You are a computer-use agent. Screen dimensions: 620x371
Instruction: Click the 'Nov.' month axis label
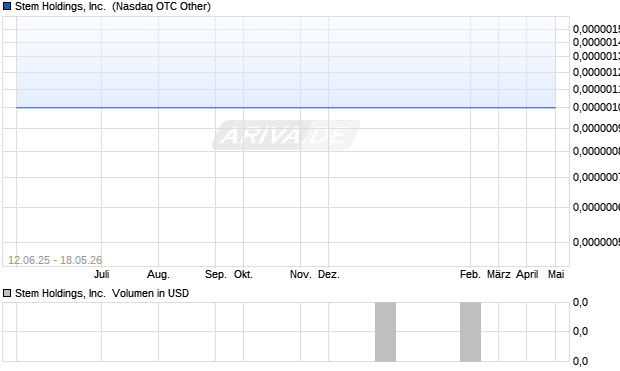[301, 274]
